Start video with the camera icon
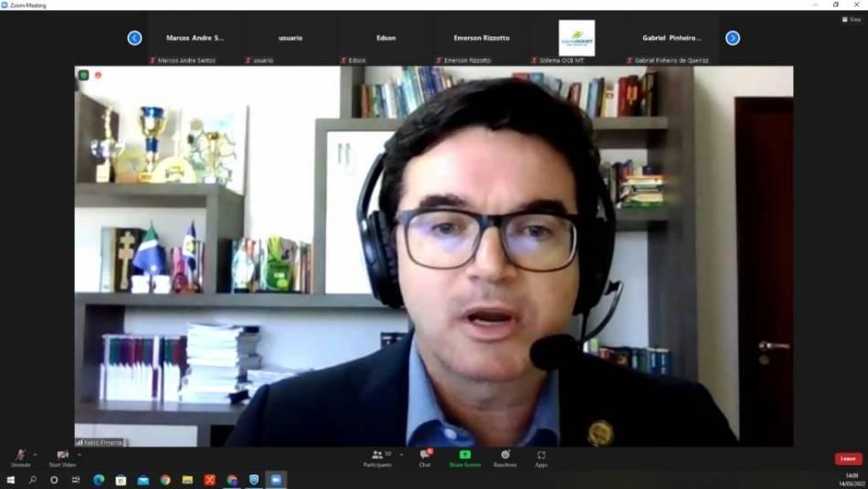Screen dimensions: 868x489 [x=62, y=458]
